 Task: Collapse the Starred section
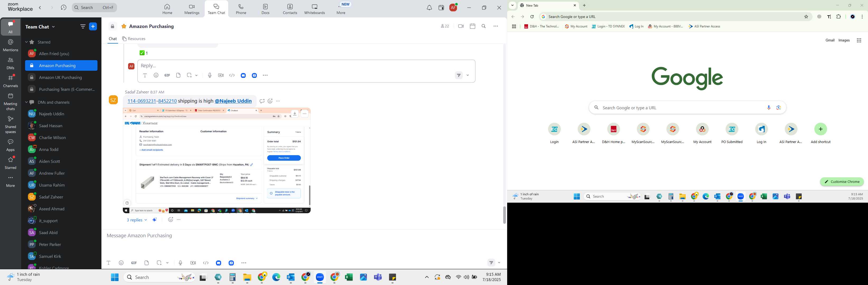coord(26,42)
